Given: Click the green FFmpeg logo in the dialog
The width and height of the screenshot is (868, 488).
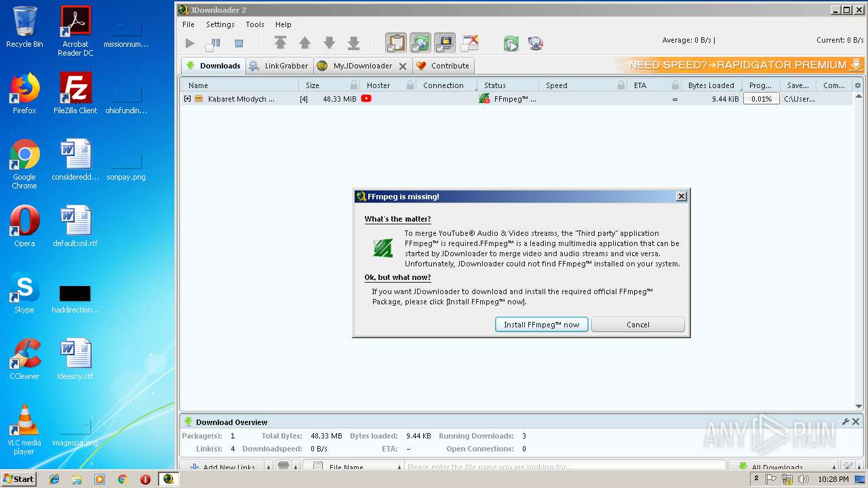Looking at the screenshot, I should click(x=383, y=248).
